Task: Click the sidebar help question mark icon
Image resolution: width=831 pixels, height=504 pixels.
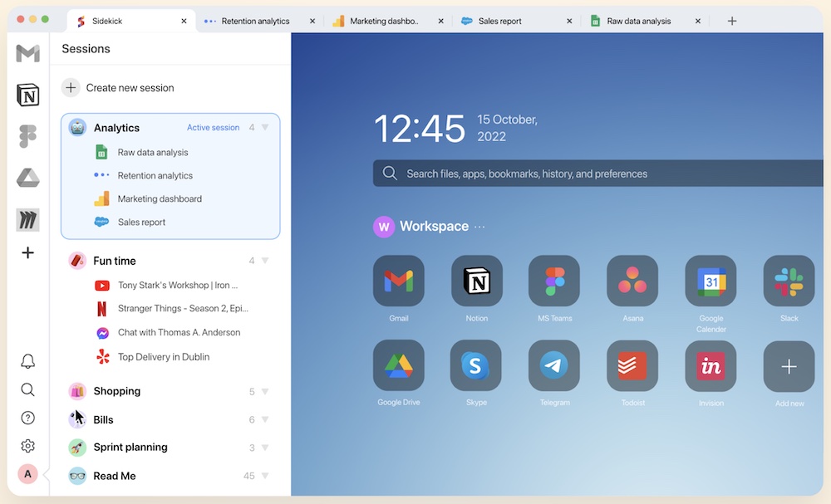Action: pyautogui.click(x=27, y=418)
